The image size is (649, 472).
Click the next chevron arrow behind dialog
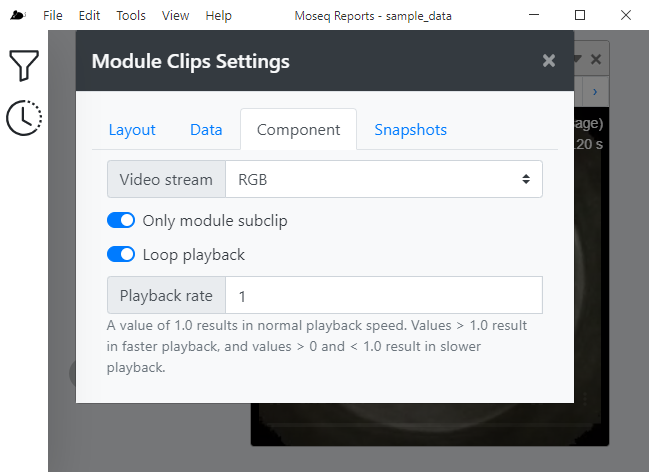595,92
